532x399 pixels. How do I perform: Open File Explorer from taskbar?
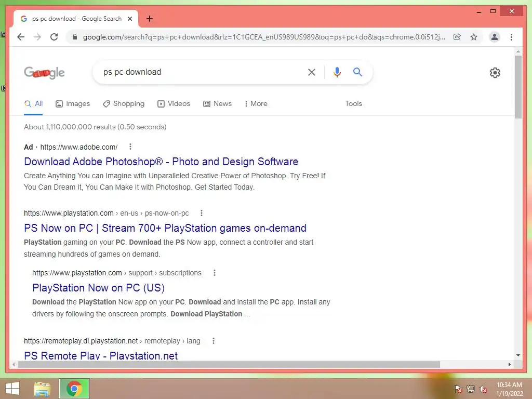[x=42, y=389]
